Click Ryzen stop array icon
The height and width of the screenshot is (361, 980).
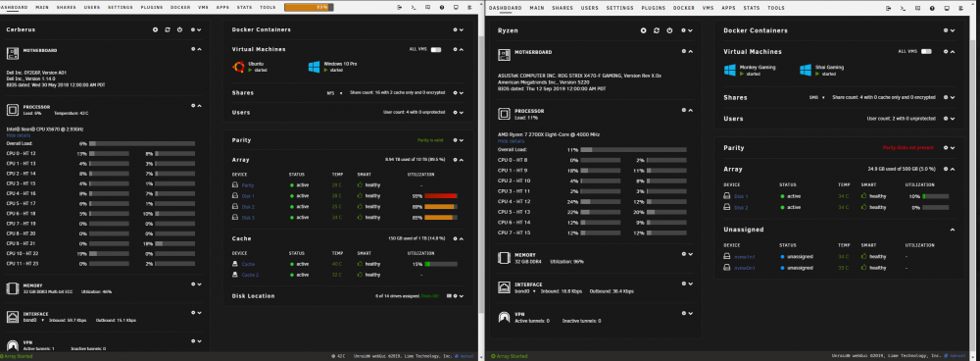(643, 30)
